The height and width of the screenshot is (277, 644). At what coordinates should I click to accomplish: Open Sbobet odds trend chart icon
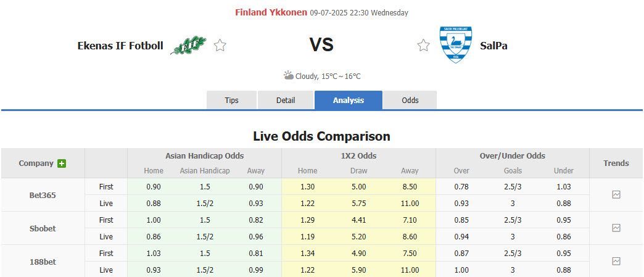pos(616,228)
